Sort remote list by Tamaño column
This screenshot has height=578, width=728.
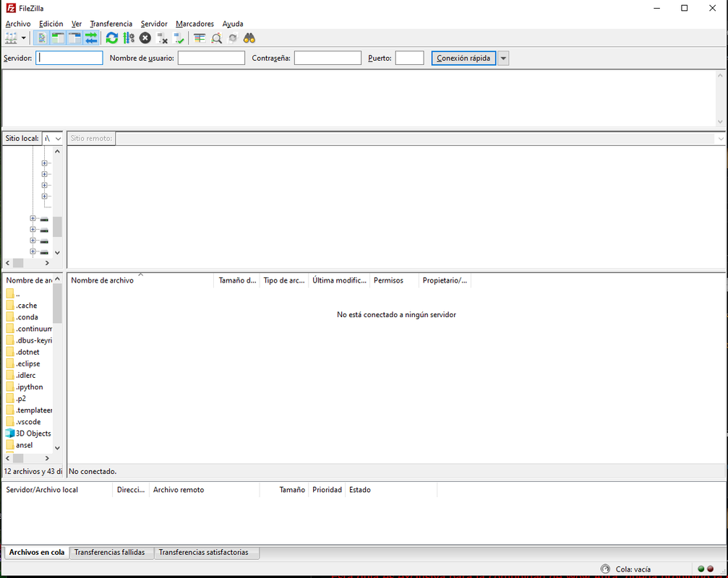[x=237, y=280]
